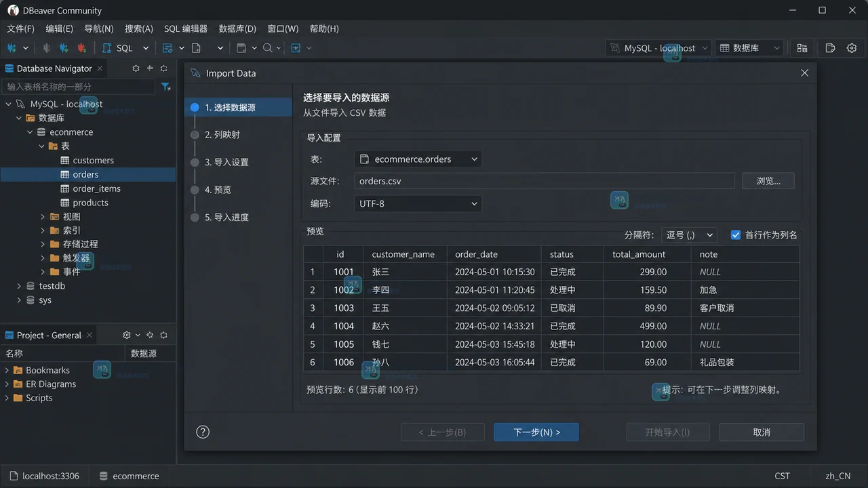Click the gray Connect plug toolbar icon
868x488 pixels.
(46, 48)
